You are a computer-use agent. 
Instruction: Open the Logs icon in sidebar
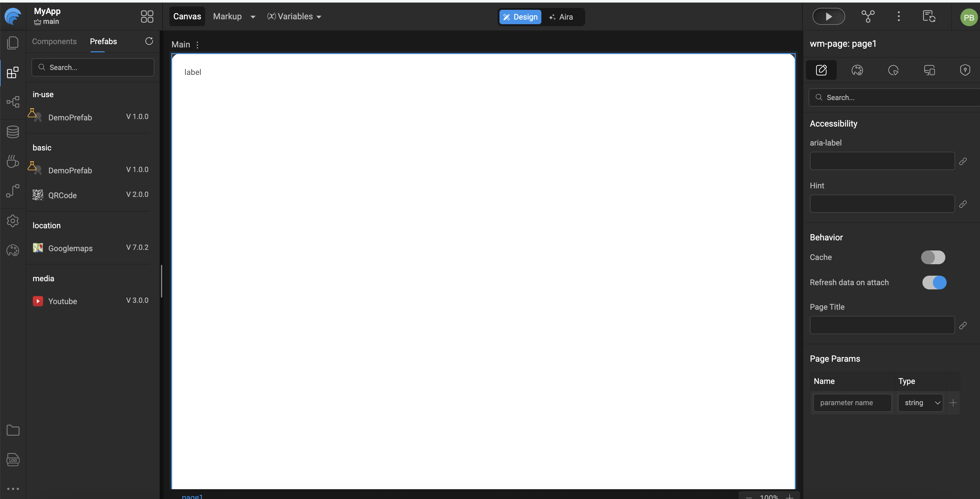[12, 459]
